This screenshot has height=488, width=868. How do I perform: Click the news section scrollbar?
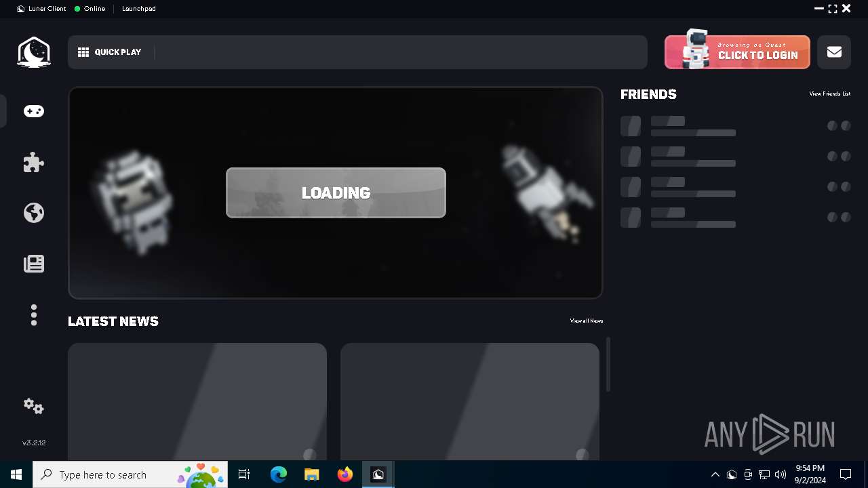(x=608, y=364)
